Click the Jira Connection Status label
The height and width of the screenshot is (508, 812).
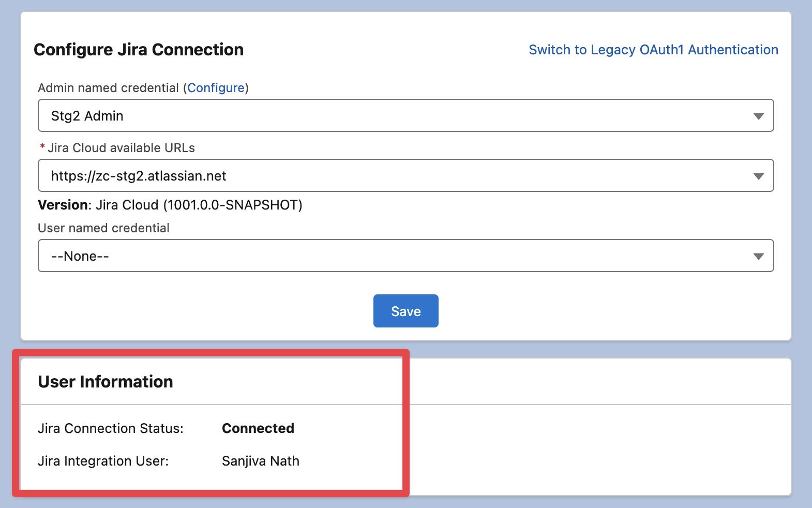(x=111, y=428)
